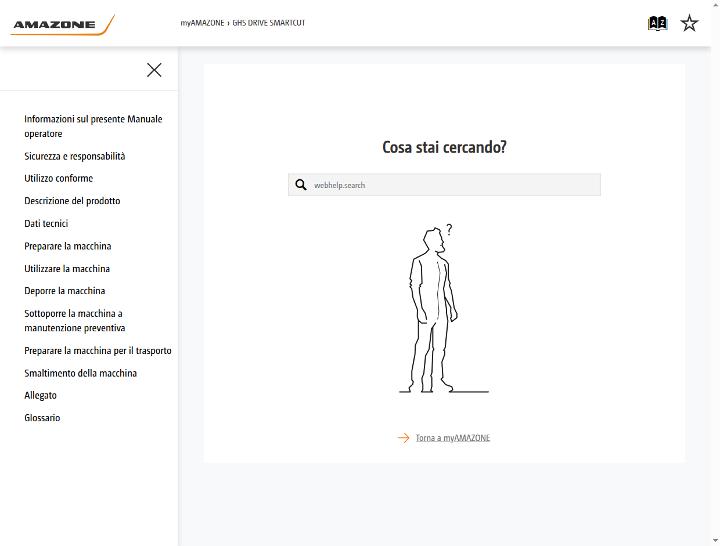Click the orange arrow next to Torna a myAMAZONE
The height and width of the screenshot is (546, 720).
(x=403, y=438)
